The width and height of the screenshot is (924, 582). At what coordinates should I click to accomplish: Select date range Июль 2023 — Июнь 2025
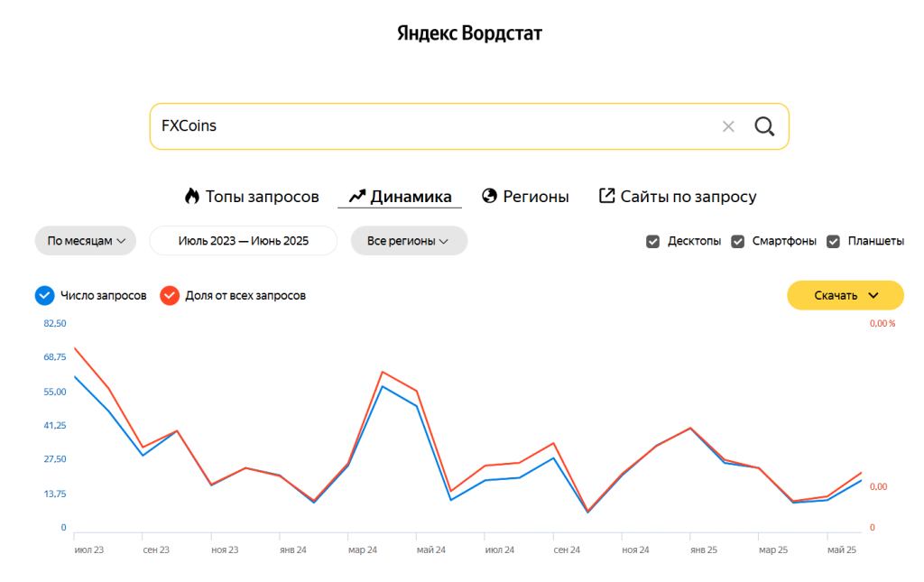coord(243,241)
